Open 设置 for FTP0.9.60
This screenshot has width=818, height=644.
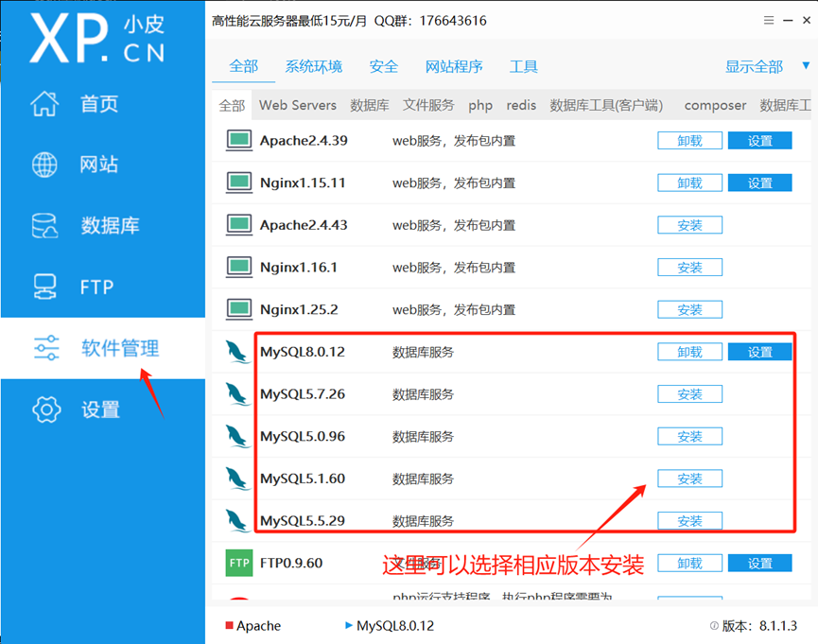click(759, 563)
